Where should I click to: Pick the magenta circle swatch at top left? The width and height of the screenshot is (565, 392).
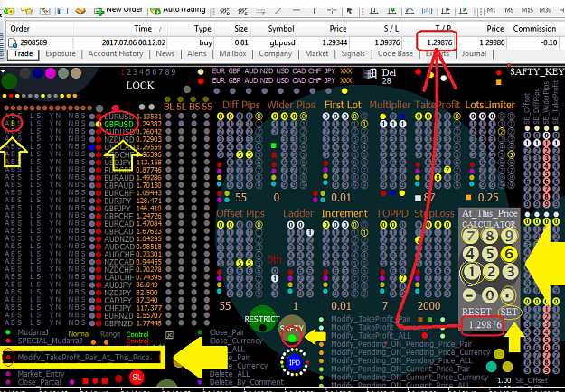coord(51,73)
